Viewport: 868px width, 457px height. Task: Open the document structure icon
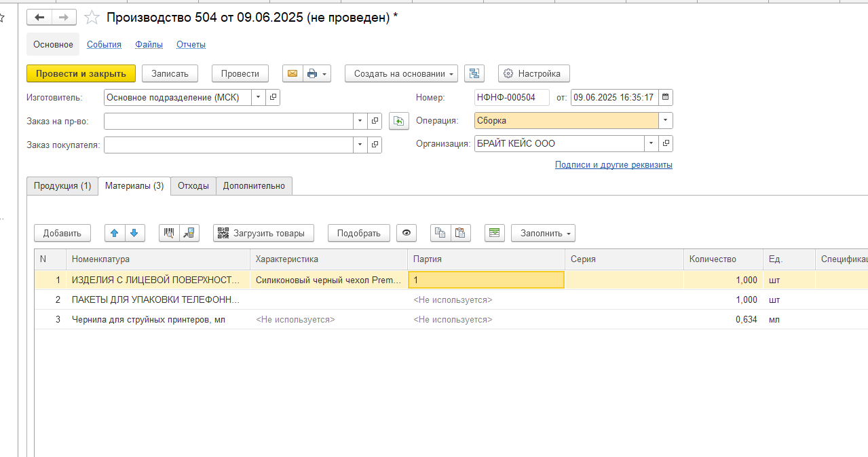[x=474, y=73]
